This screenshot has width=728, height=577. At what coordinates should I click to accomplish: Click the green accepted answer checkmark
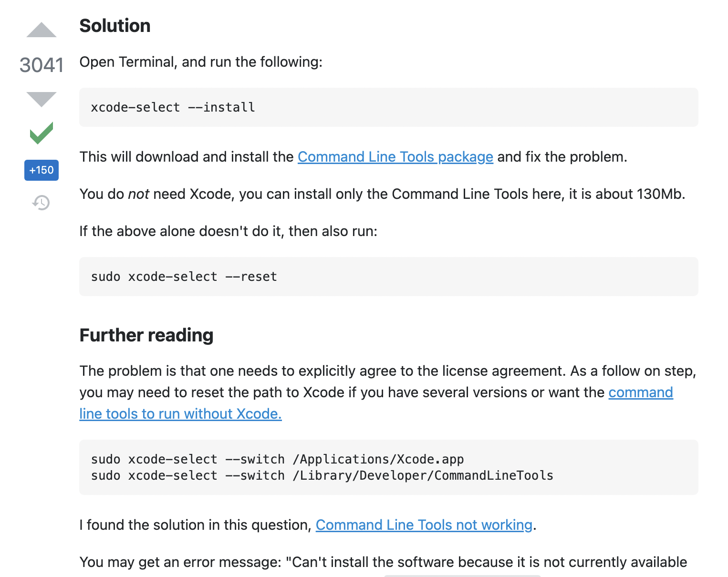click(42, 133)
